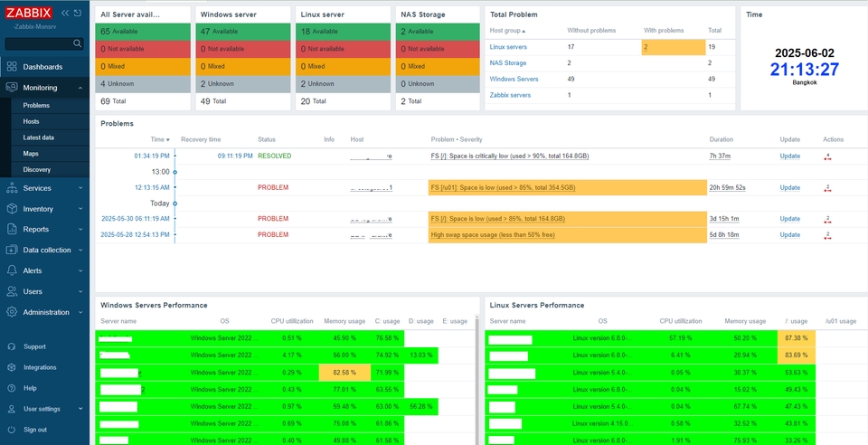Image resolution: width=868 pixels, height=445 pixels.
Task: Click the Dashboards grid icon
Action: point(12,67)
